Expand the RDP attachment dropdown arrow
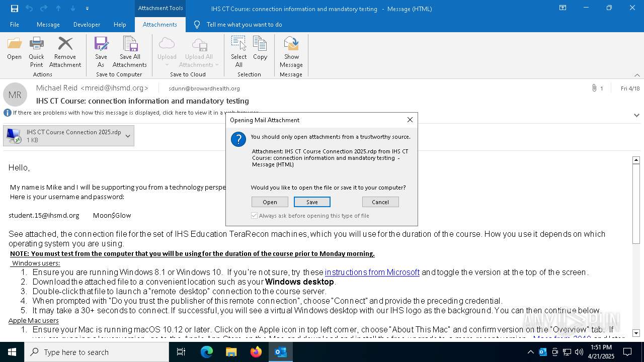The image size is (644, 362). pos(128,136)
